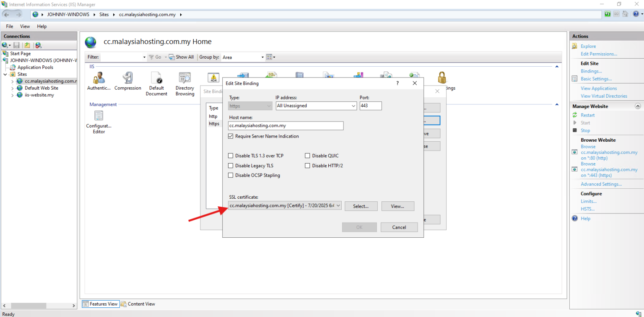This screenshot has width=644, height=317.
Task: Click the green Refresh icon in the toolbar
Action: (x=608, y=14)
